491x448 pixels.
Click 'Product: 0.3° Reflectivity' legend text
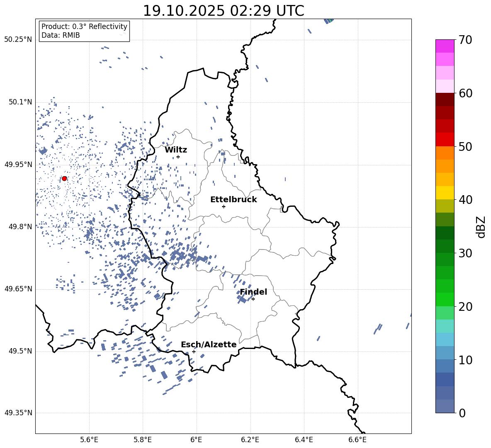84,27
